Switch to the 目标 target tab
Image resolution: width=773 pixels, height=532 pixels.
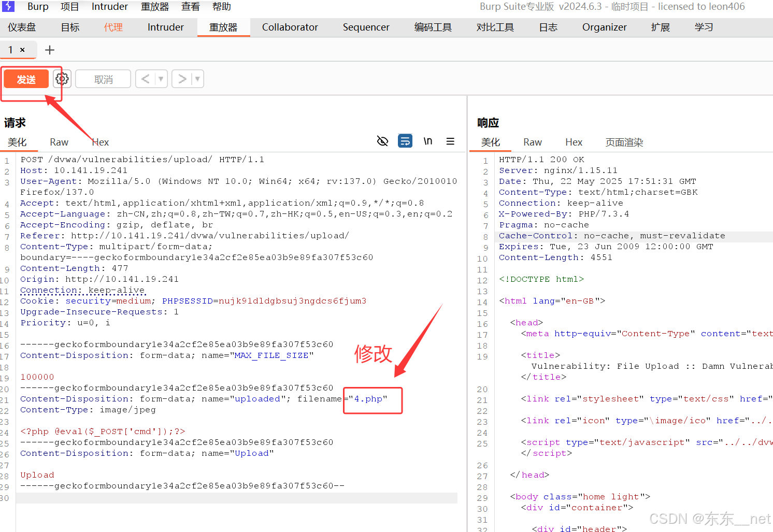[x=70, y=27]
